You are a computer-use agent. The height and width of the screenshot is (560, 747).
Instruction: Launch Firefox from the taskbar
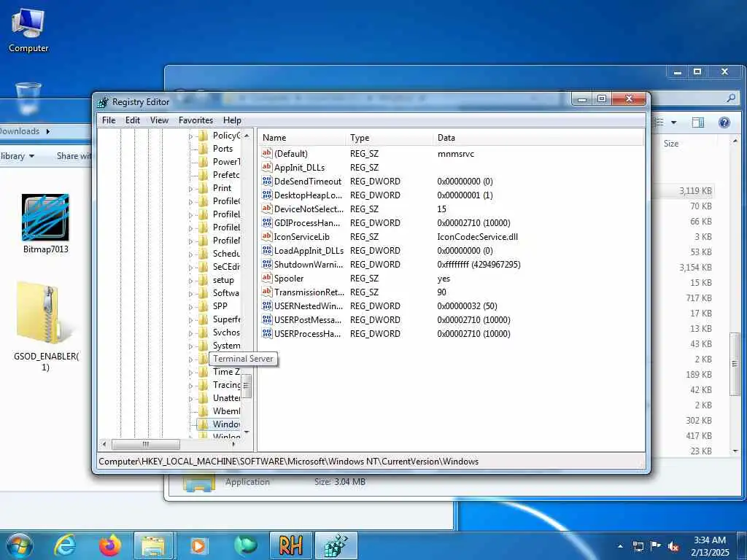tap(110, 545)
